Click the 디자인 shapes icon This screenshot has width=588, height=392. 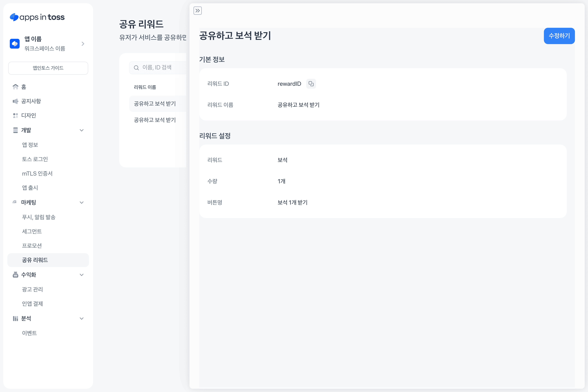[16, 115]
